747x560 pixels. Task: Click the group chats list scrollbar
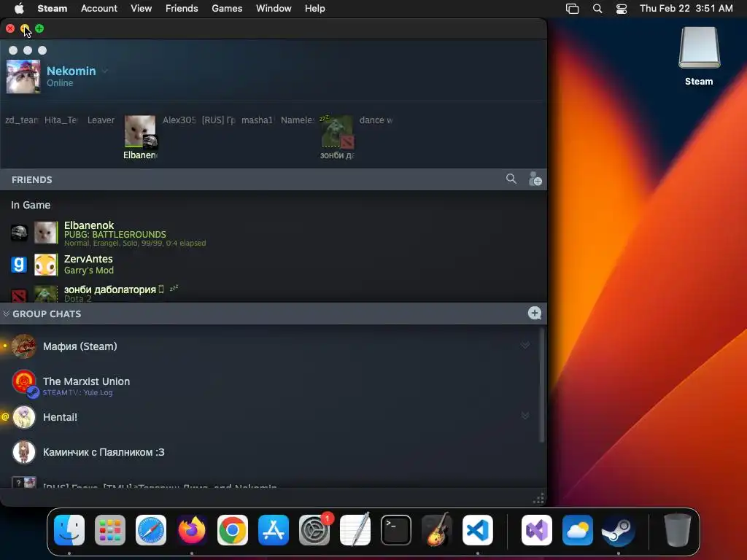pos(542,385)
